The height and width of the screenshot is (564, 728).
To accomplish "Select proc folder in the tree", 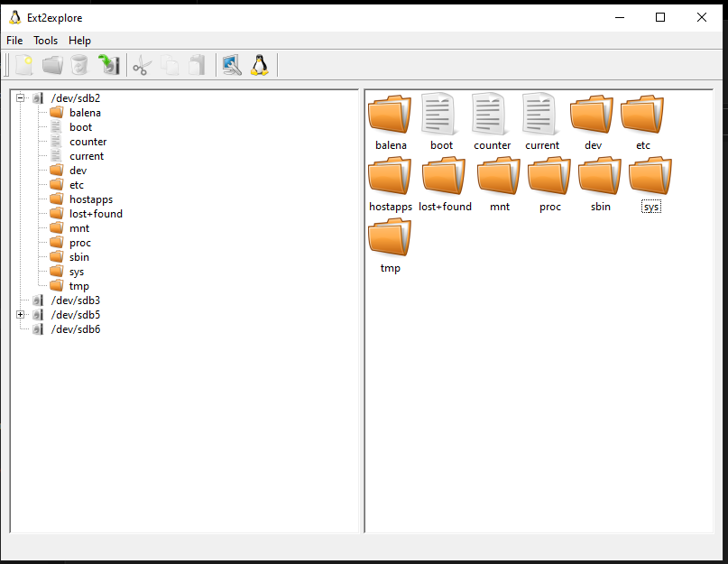I will 80,243.
